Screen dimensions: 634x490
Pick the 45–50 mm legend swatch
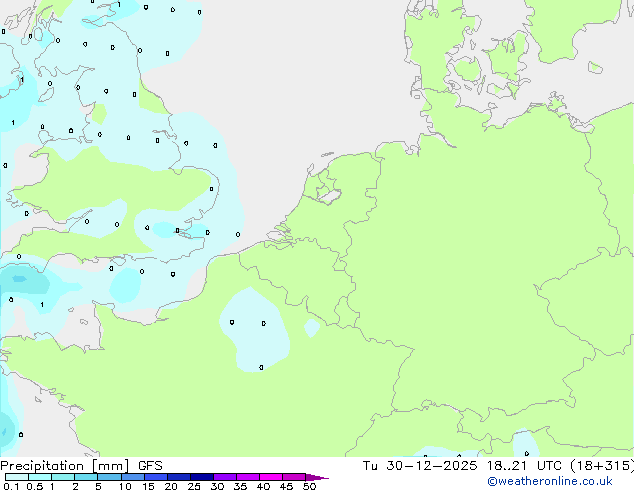click(x=294, y=477)
